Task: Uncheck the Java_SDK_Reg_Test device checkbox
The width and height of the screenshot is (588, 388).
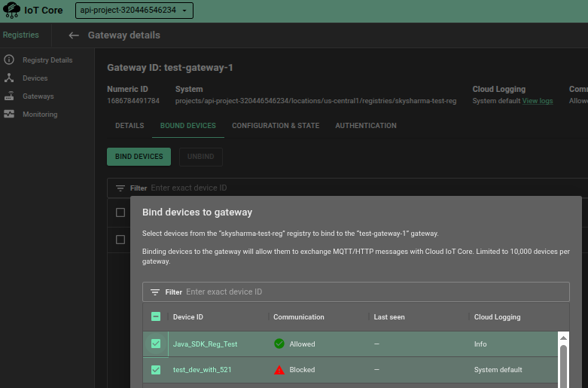Action: [156, 344]
